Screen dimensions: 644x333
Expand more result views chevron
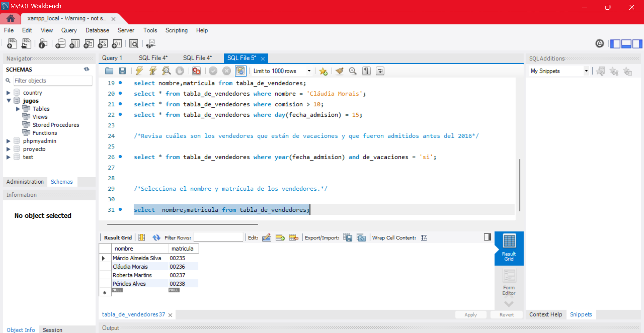pyautogui.click(x=509, y=304)
